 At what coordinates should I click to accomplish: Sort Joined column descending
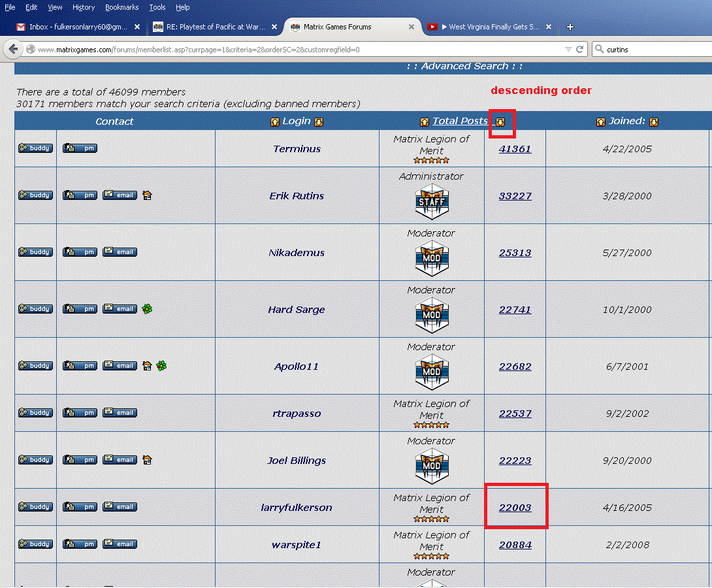(x=654, y=122)
